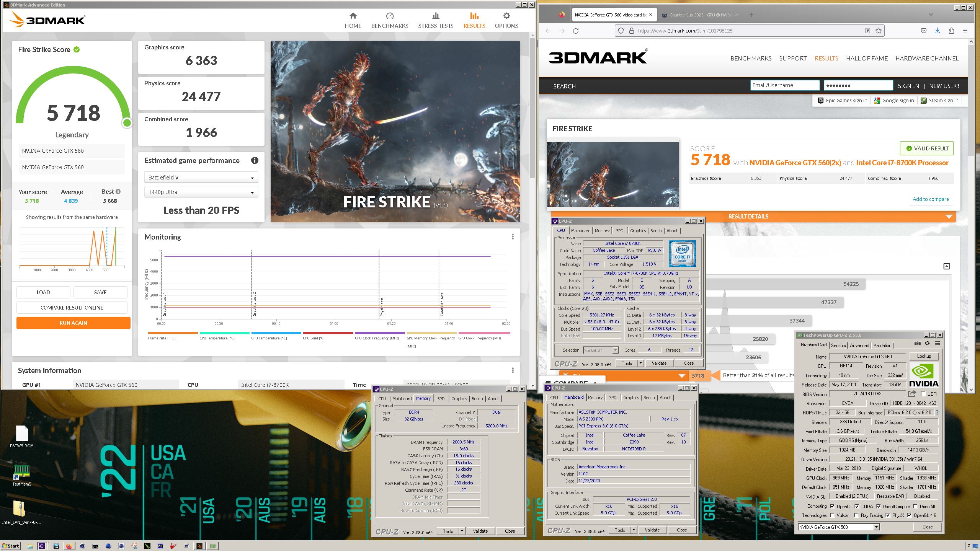The height and width of the screenshot is (551, 980).
Task: Take a GPU-Z screenshot with the camera icon
Action: click(918, 344)
